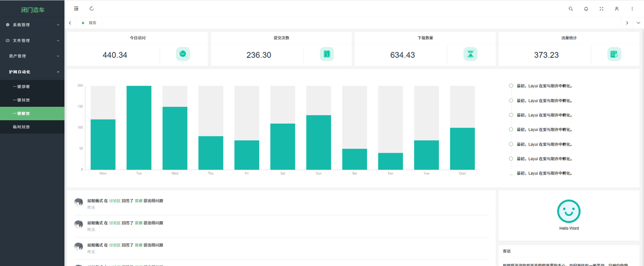Click the smiley face above Hello Word

pyautogui.click(x=569, y=211)
